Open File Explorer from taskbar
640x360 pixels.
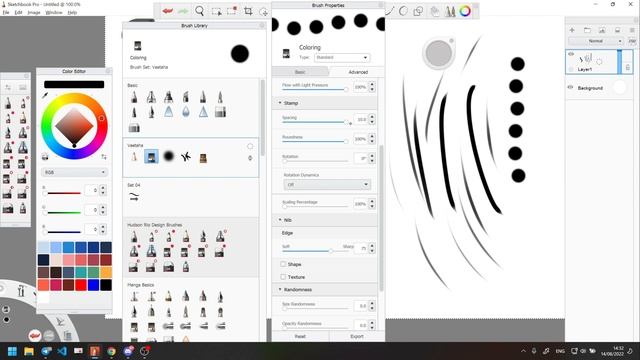(x=29, y=351)
